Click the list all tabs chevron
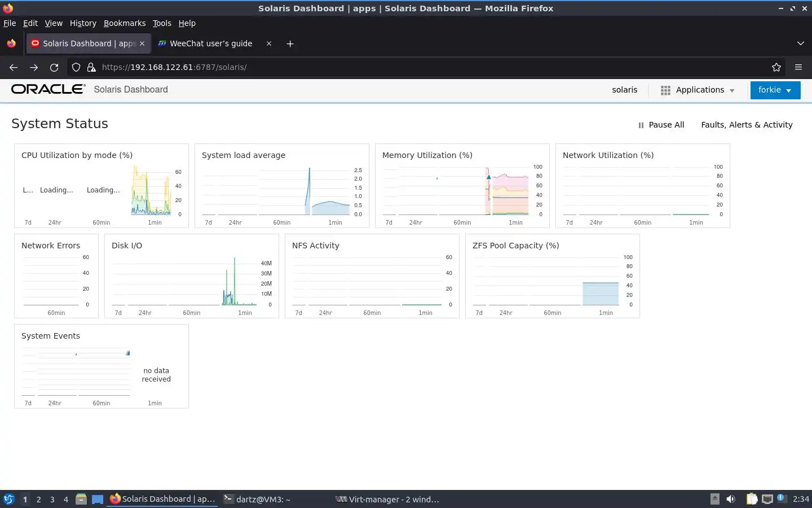This screenshot has height=508, width=812. (x=800, y=43)
